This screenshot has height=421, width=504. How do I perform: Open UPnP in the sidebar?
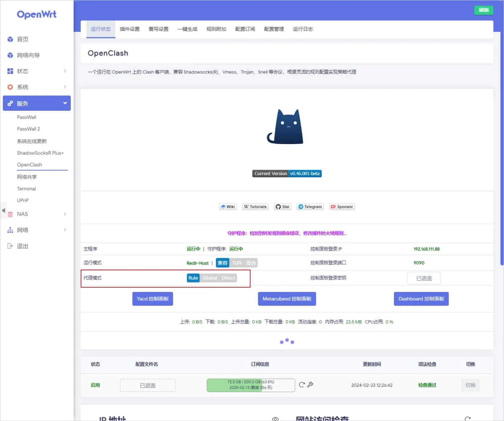(23, 201)
